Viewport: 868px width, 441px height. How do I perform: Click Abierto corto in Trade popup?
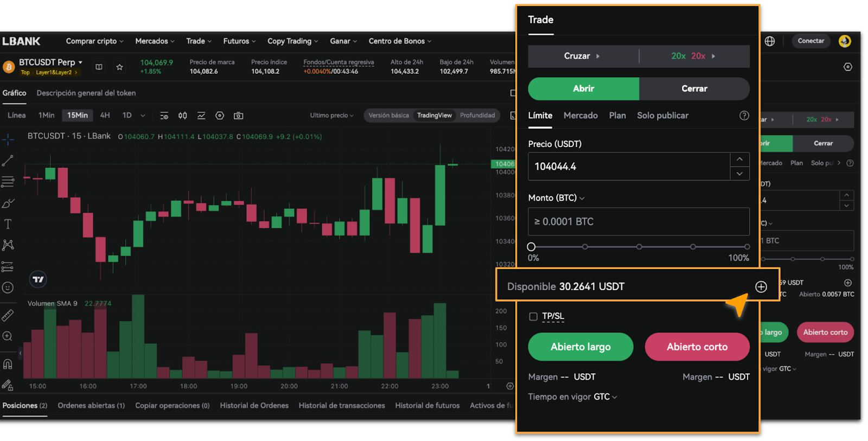[x=697, y=347]
